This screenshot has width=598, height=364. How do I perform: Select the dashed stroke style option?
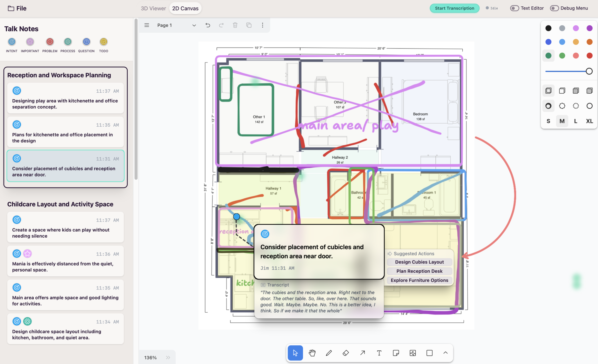[562, 106]
